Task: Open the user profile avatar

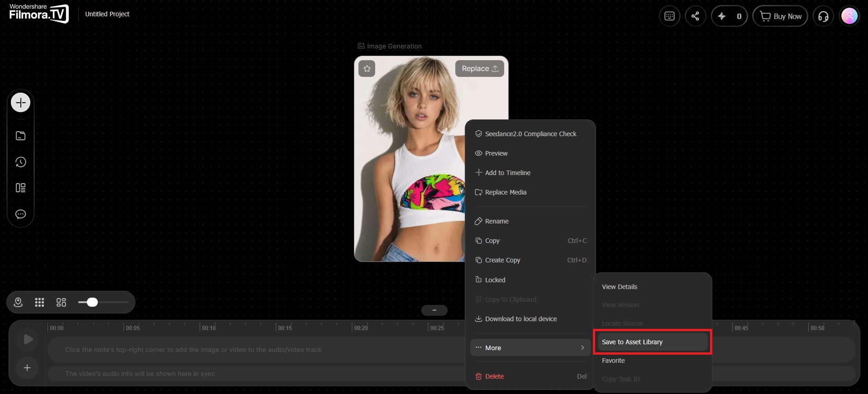Action: click(x=849, y=16)
